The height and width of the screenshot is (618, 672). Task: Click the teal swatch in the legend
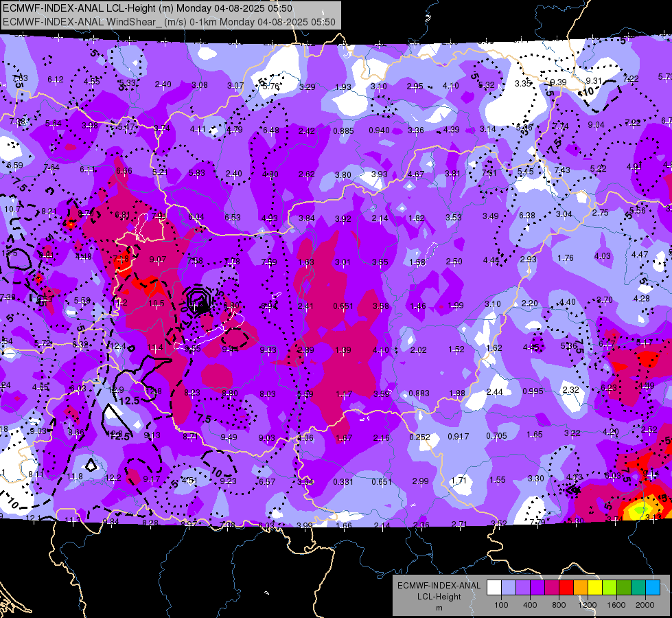(638, 588)
